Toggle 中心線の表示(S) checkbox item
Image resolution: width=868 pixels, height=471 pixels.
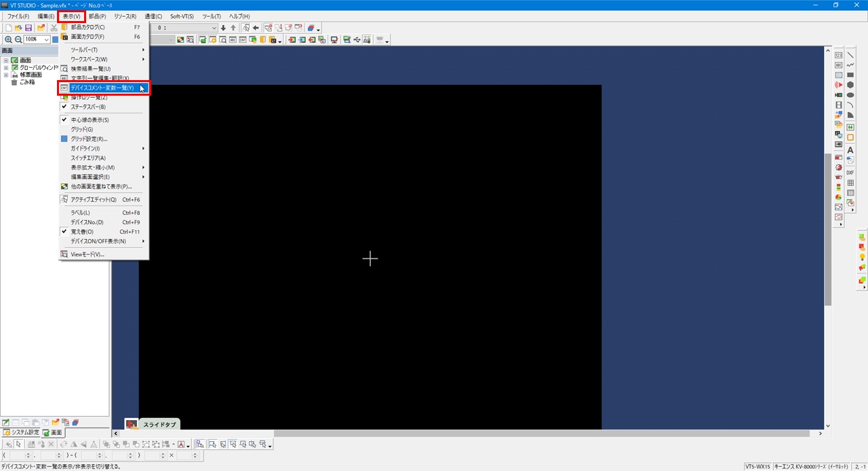(90, 119)
